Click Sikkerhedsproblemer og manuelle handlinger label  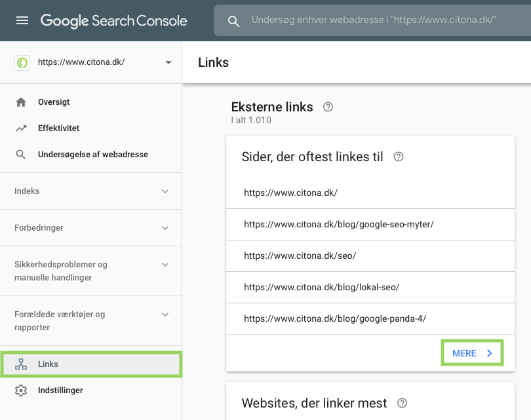coord(60,271)
